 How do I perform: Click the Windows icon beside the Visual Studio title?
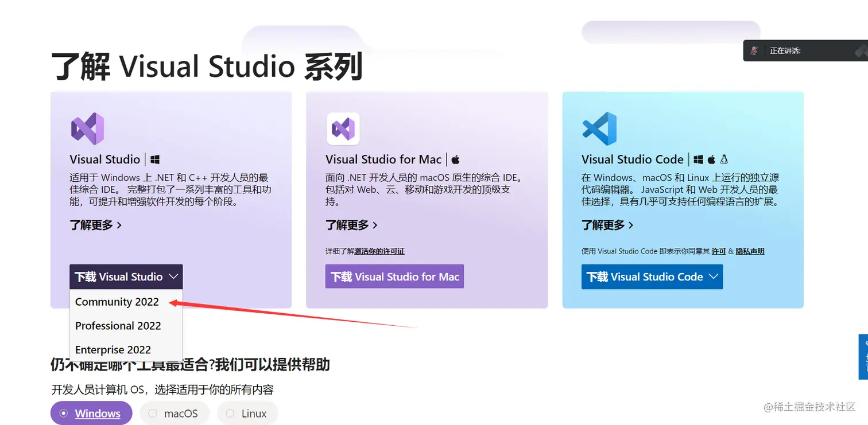click(x=155, y=159)
